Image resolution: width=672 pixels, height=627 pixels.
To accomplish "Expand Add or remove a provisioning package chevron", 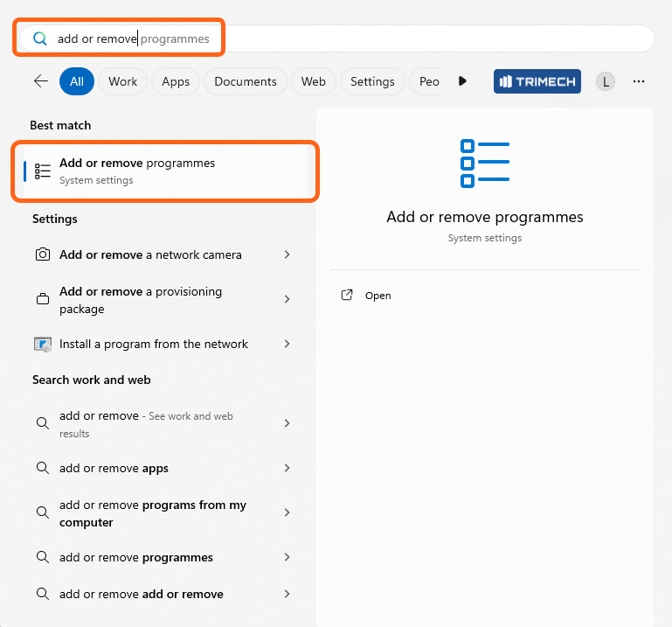I will (x=287, y=300).
